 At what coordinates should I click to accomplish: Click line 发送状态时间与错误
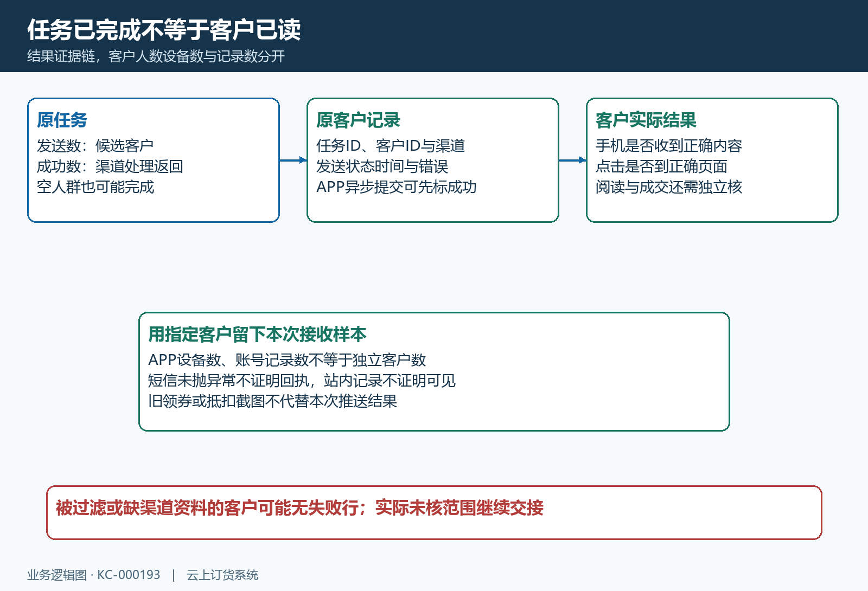click(x=382, y=166)
